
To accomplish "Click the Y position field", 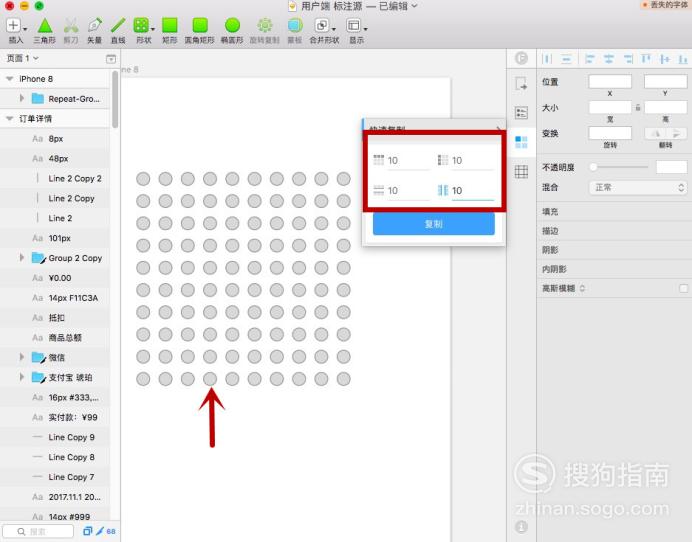I will 666,82.
